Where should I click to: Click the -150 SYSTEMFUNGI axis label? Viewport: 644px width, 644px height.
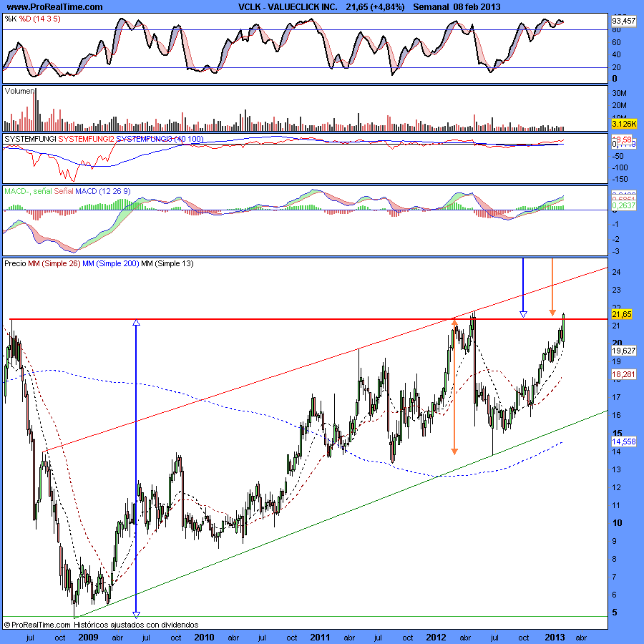(620, 179)
